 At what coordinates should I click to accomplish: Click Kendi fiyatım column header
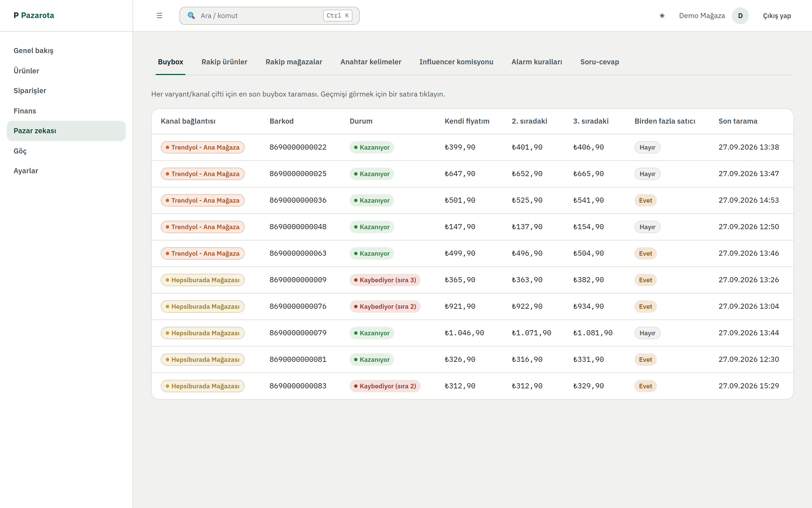pyautogui.click(x=467, y=121)
